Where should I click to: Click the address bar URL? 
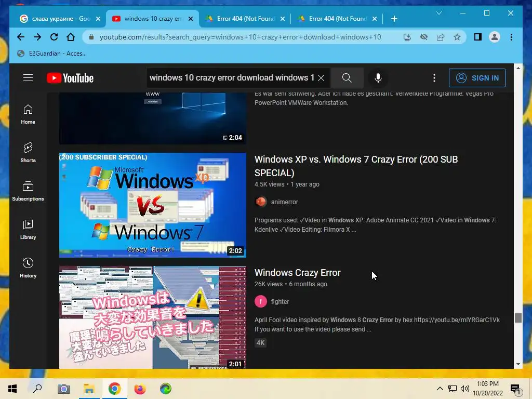tap(240, 37)
